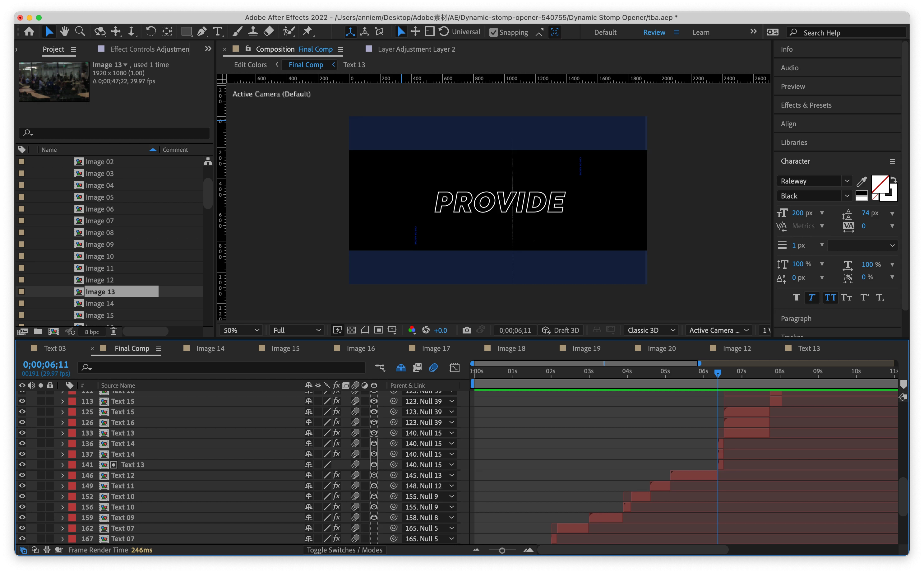The image size is (924, 573).
Task: Click the Draft 3D button
Action: tap(561, 330)
